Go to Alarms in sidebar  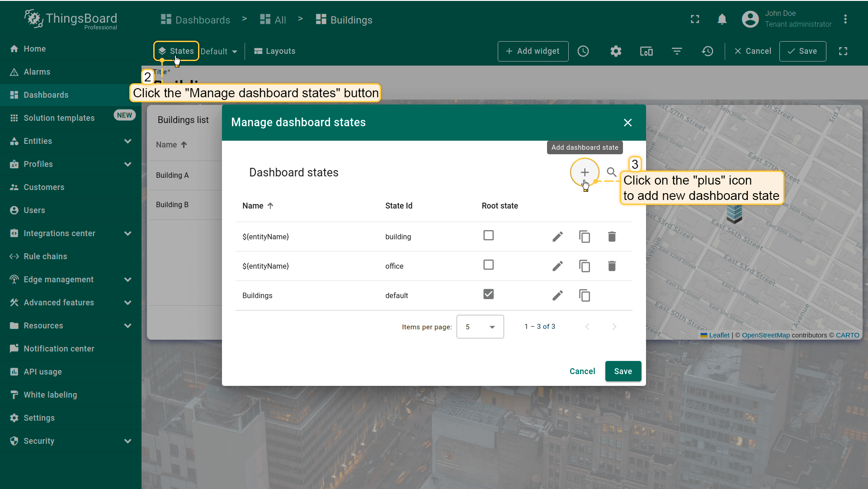coord(37,72)
